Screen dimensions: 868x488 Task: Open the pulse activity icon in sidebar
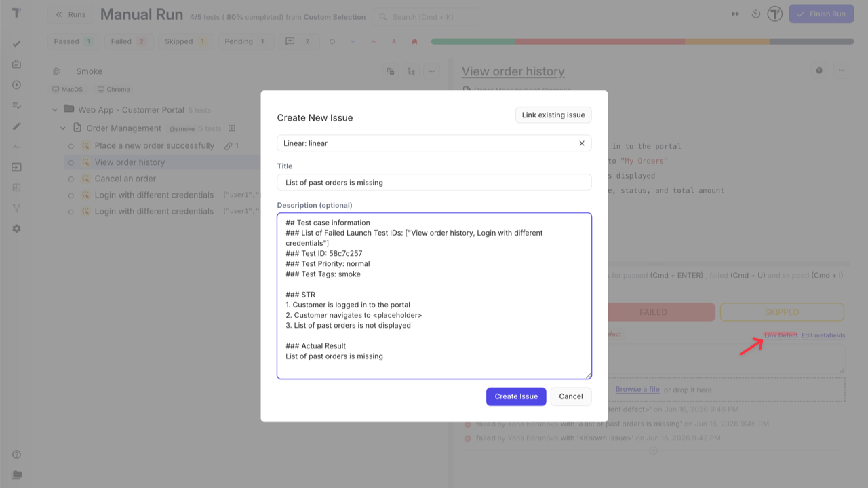click(16, 147)
